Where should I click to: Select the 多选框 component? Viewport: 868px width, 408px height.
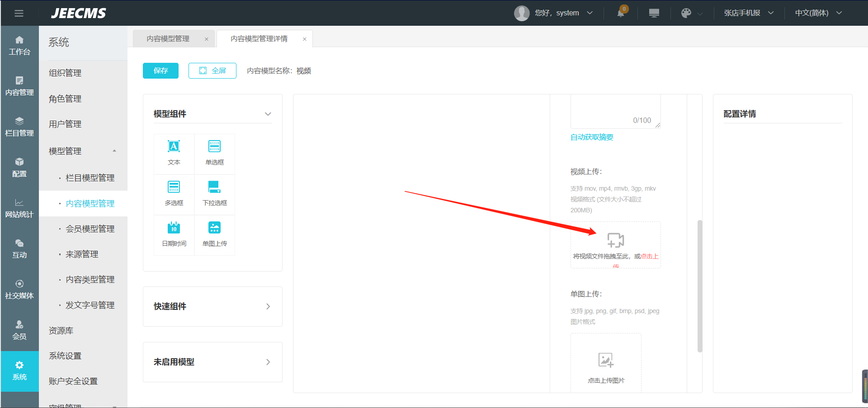coord(174,195)
